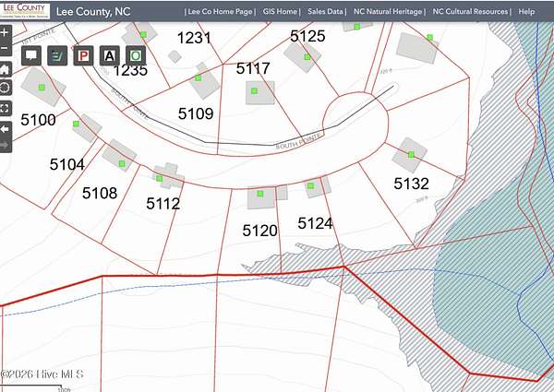554x392 pixels.
Task: Click the zoom in plus button
Action: click(5, 31)
